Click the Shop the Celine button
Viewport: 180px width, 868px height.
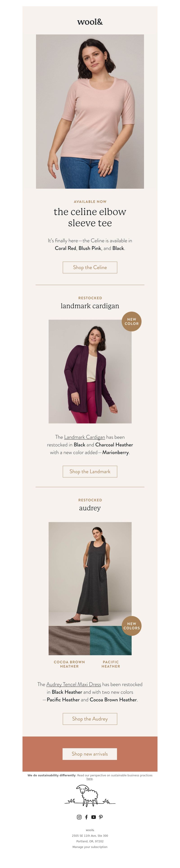pyautogui.click(x=90, y=267)
